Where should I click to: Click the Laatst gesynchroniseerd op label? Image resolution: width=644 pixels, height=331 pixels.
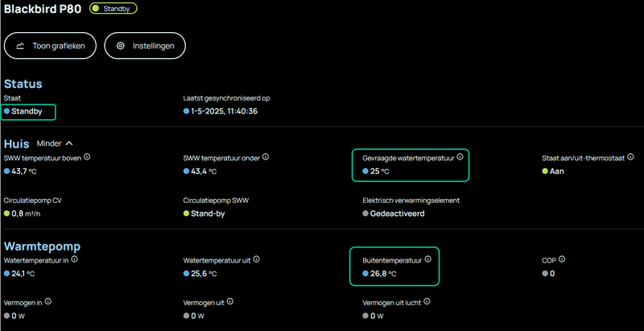click(227, 98)
